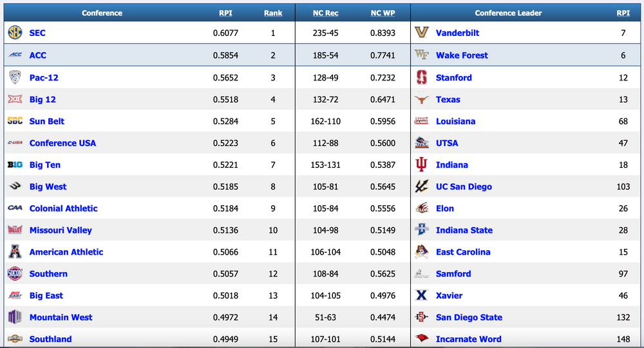Click the Vanderbilt team logo
Screen dimensions: 644x348
[422, 33]
